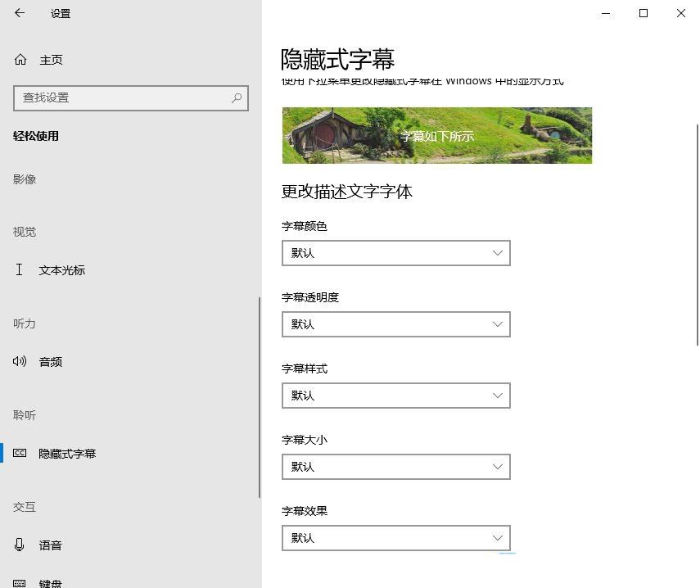Click the Home icon beside 主页
The width and height of the screenshot is (700, 588).
tap(20, 60)
